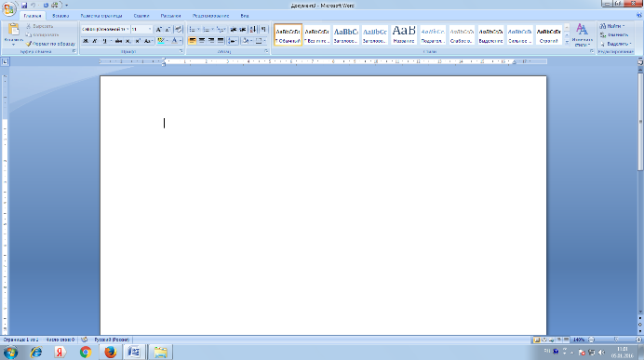Click the Sort icon in the paragraph group
This screenshot has width=644, height=360.
pyautogui.click(x=253, y=29)
